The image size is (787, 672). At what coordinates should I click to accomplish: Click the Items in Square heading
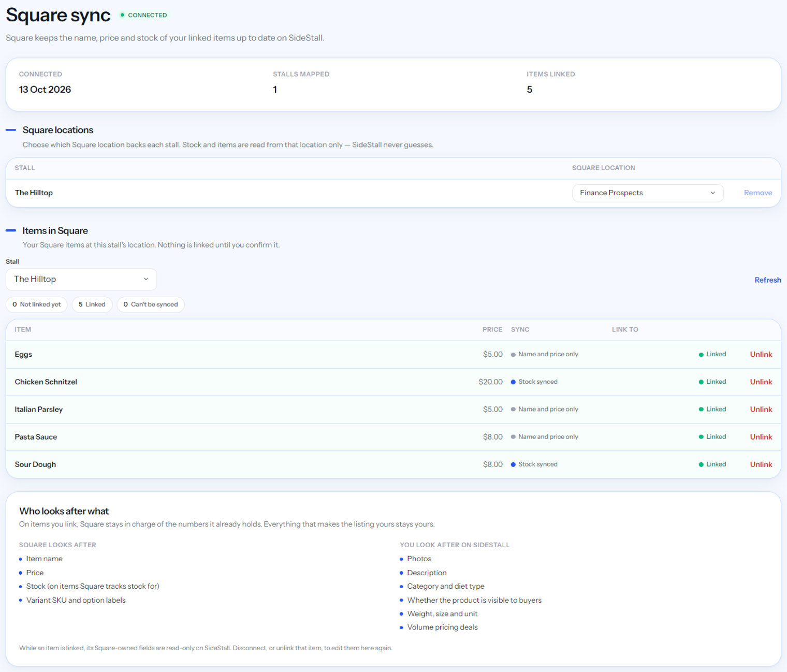[x=55, y=231]
